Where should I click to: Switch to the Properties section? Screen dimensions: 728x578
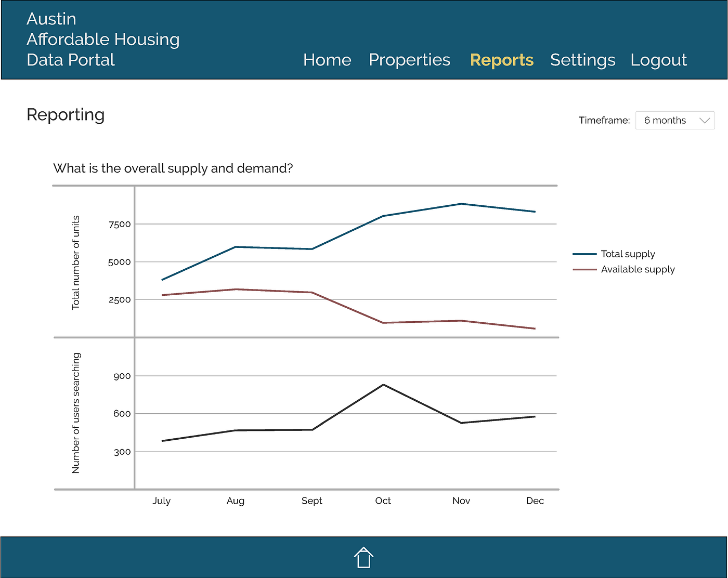tap(409, 60)
